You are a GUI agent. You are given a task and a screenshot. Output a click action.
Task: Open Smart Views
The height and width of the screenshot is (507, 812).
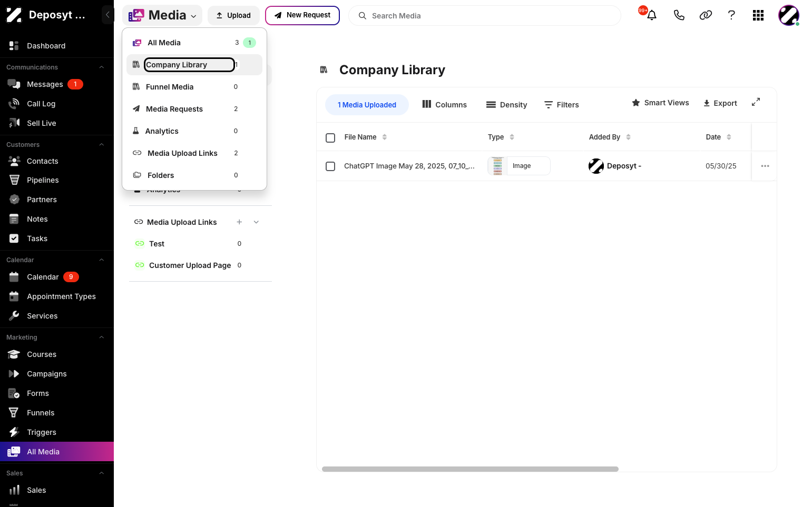point(660,103)
